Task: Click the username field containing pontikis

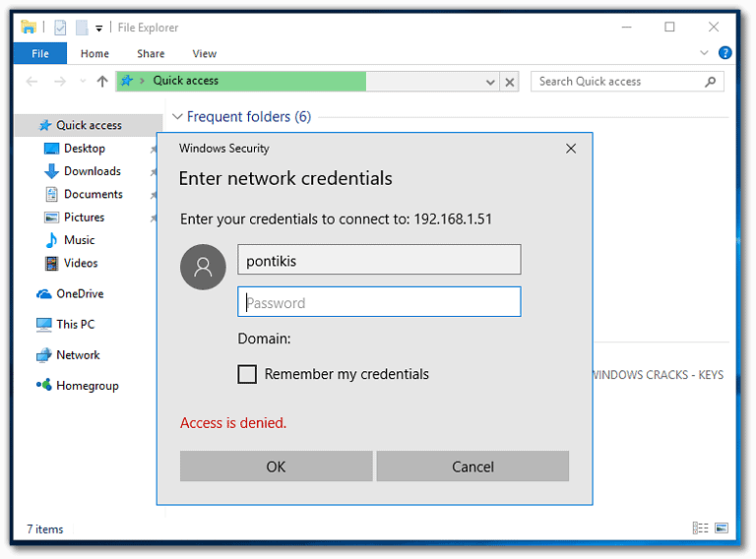Action: (x=379, y=260)
